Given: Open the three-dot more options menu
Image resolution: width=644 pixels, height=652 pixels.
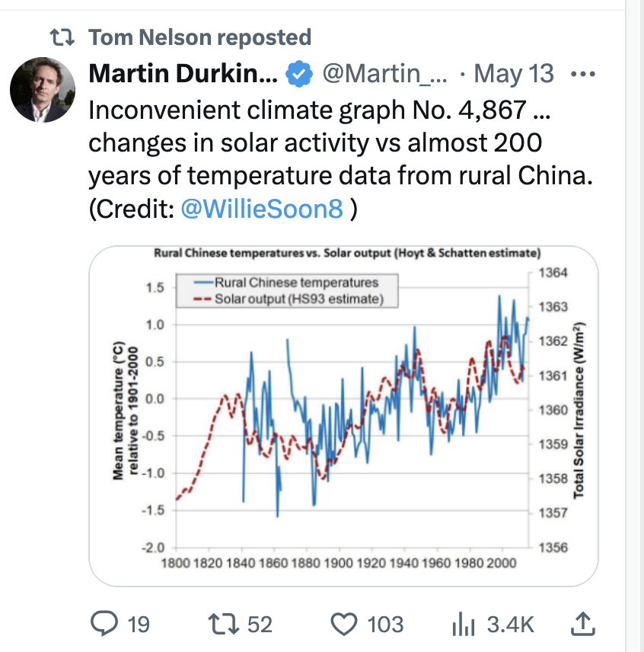Looking at the screenshot, I should 582,75.
